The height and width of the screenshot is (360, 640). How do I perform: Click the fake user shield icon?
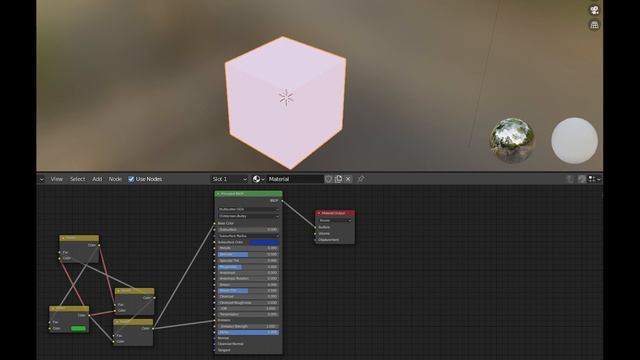329,179
